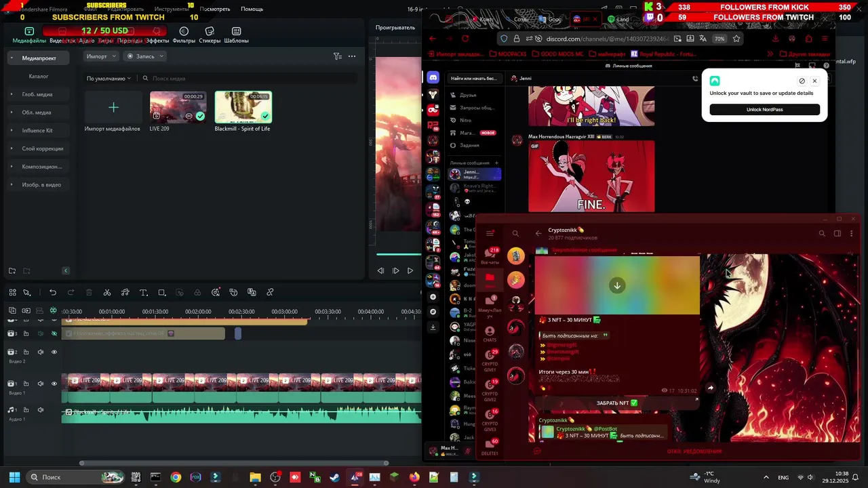Lock the Видео 1 track
Screen dimensions: 868x488
(26, 384)
